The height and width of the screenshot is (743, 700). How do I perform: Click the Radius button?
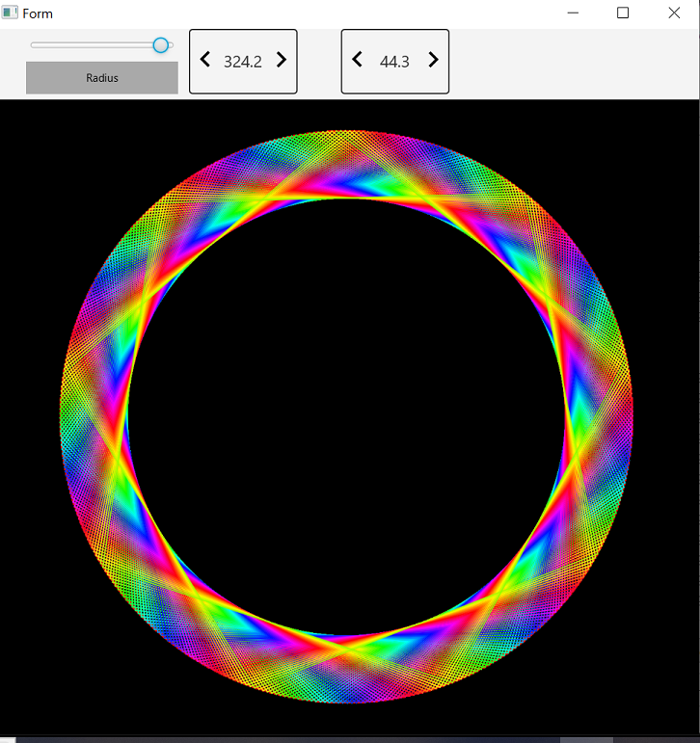pyautogui.click(x=102, y=78)
